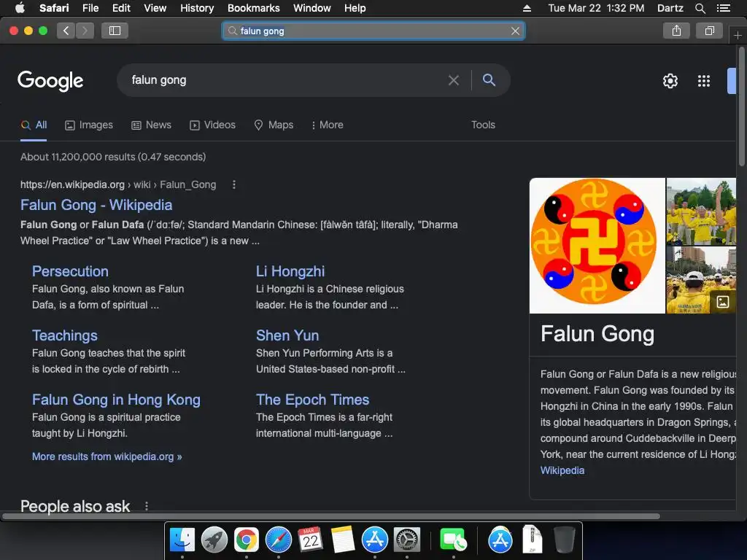Open the Teachings sublink
This screenshot has height=560, width=747.
click(x=65, y=335)
